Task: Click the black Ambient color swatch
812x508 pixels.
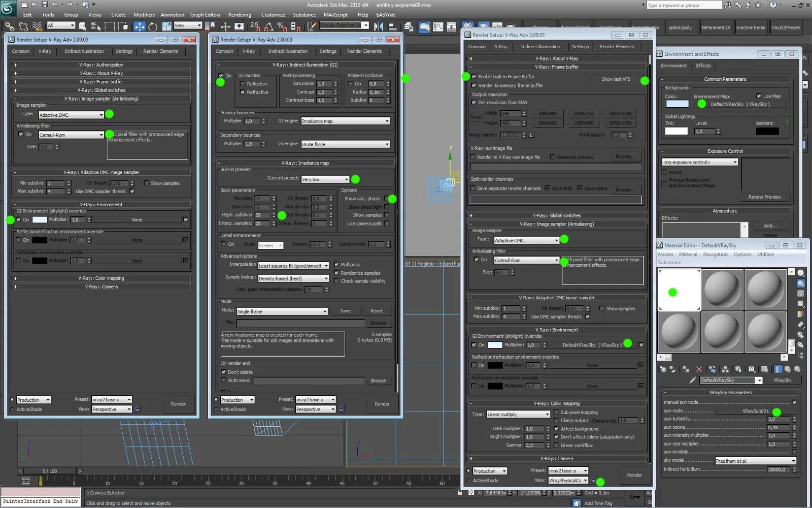Action: coord(767,131)
